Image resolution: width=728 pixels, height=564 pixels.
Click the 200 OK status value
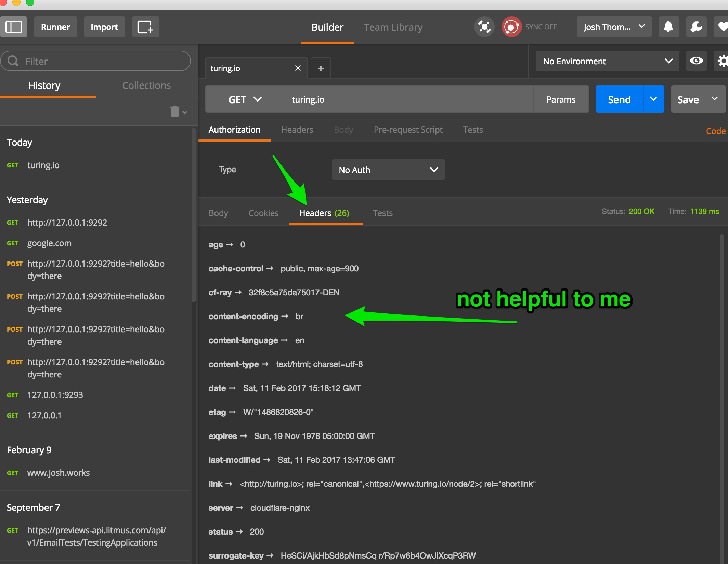[x=641, y=212]
